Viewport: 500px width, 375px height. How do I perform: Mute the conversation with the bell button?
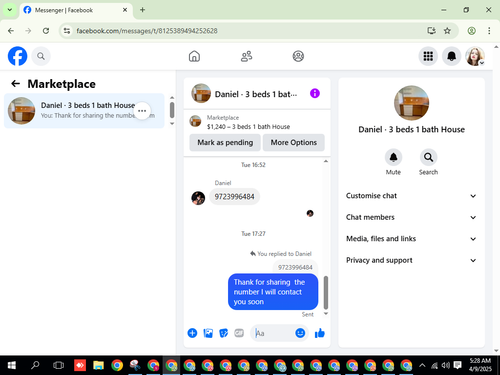pyautogui.click(x=393, y=157)
